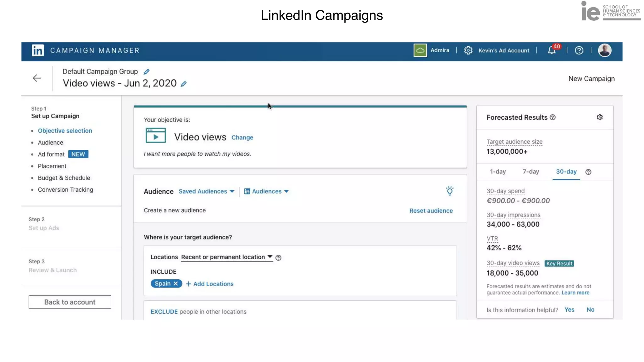Go to Placement step
The width and height of the screenshot is (644, 362).
tap(52, 166)
